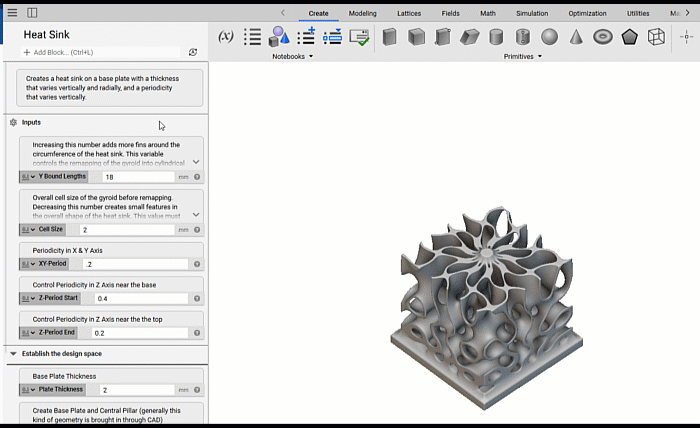The height and width of the screenshot is (428, 700).
Task: Create a Sphere primitive
Action: tap(550, 37)
